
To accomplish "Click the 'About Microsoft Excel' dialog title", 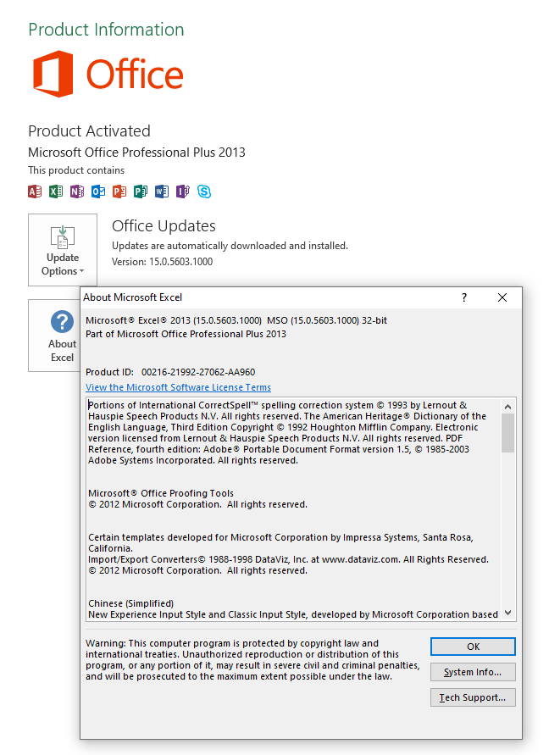I will click(x=132, y=297).
